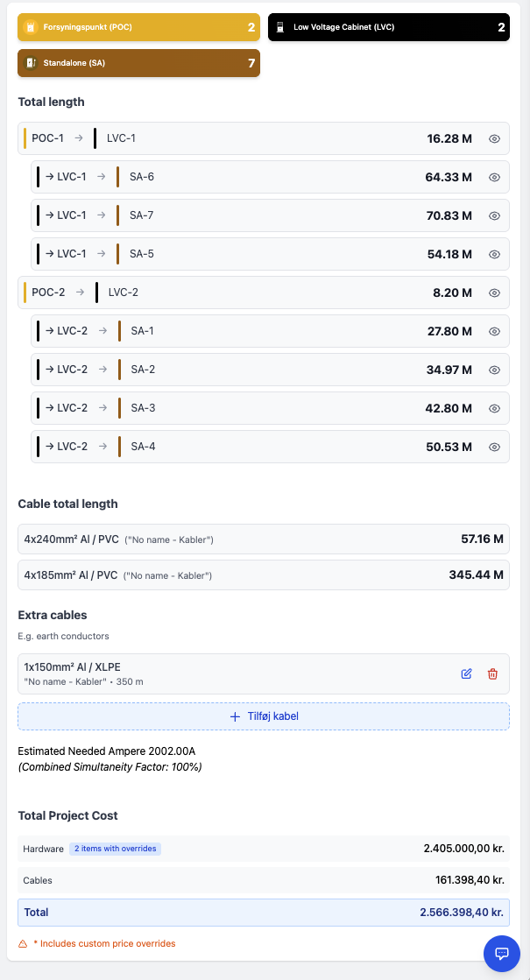Screen dimensions: 530x980
Task: Click the Total project cost row
Action: [x=263, y=912]
